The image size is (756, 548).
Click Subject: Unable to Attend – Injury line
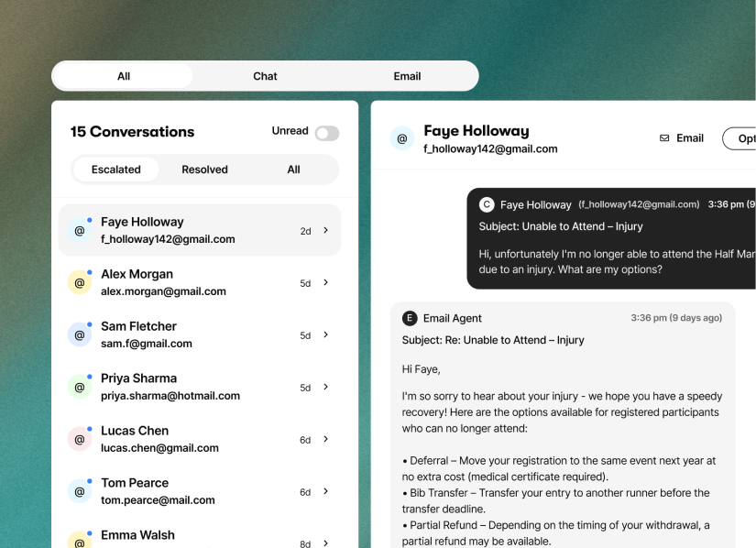[x=561, y=226]
